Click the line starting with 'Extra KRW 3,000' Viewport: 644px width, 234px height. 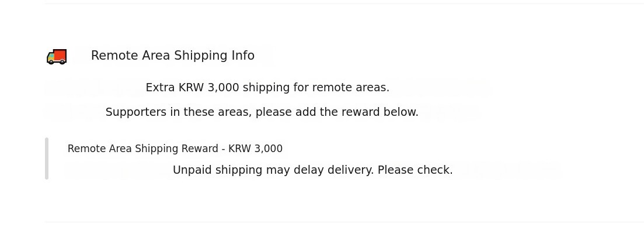pyautogui.click(x=267, y=88)
